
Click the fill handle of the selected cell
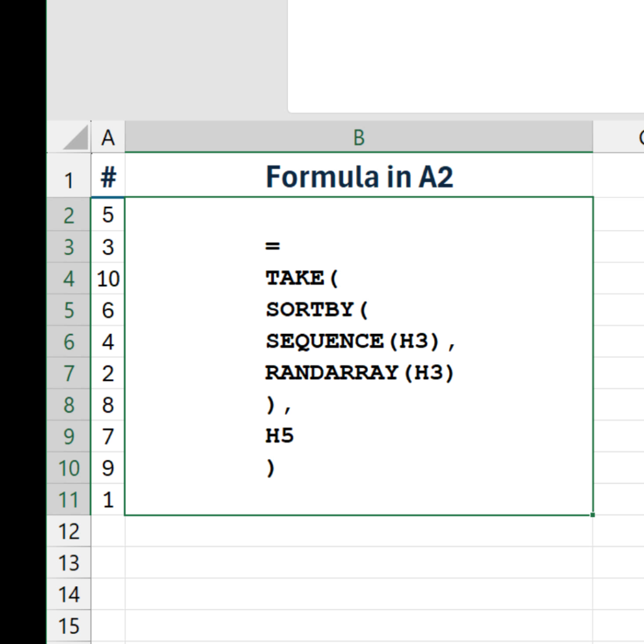[592, 514]
